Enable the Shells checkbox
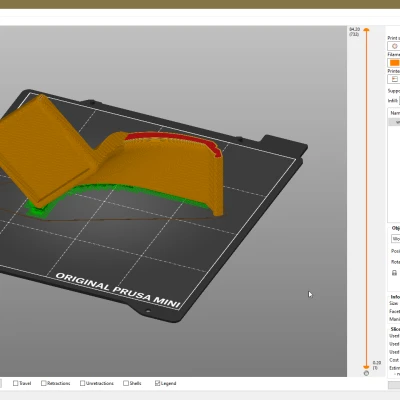Screen dimensions: 400x400 coord(126,383)
